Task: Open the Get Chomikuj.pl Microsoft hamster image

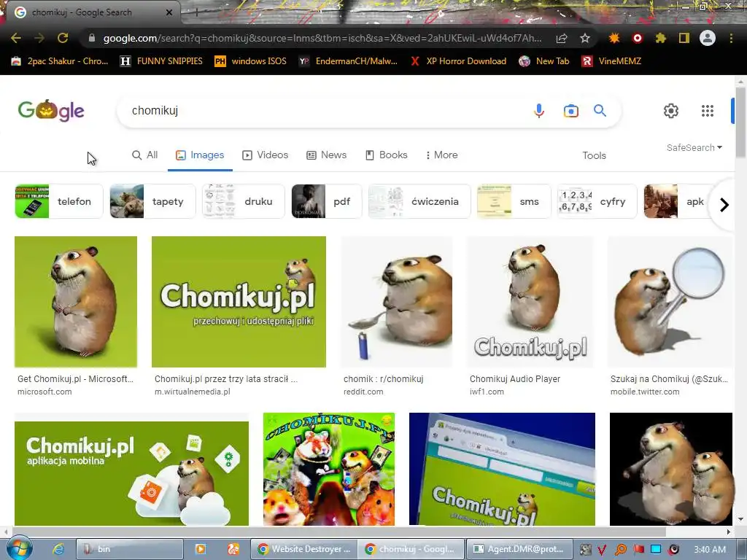Action: point(76,302)
